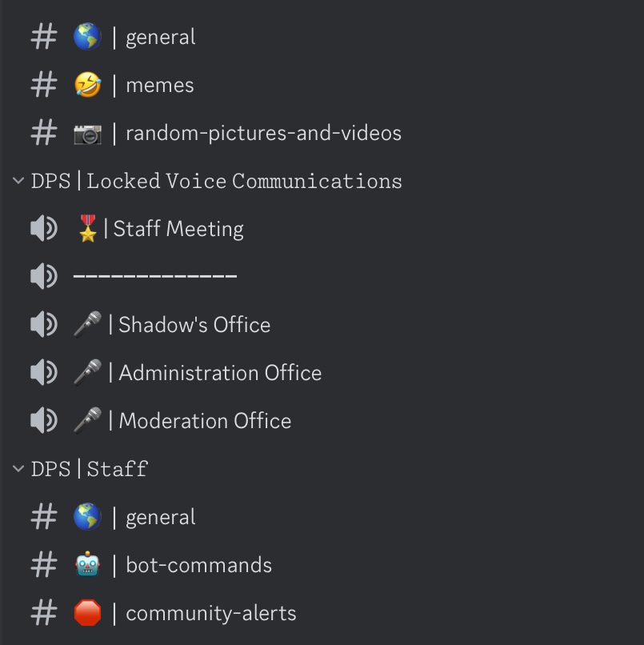The image size is (644, 645).
Task: Click the laughing emoji beside memes
Action: click(87, 85)
